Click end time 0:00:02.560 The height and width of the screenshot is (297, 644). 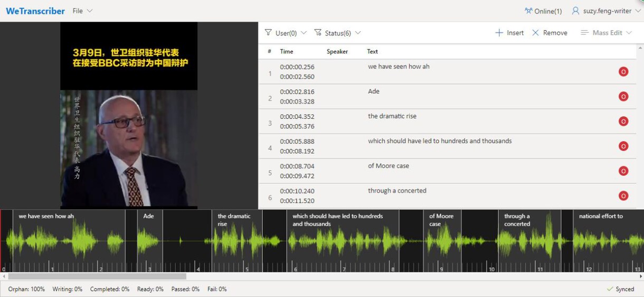(x=297, y=77)
